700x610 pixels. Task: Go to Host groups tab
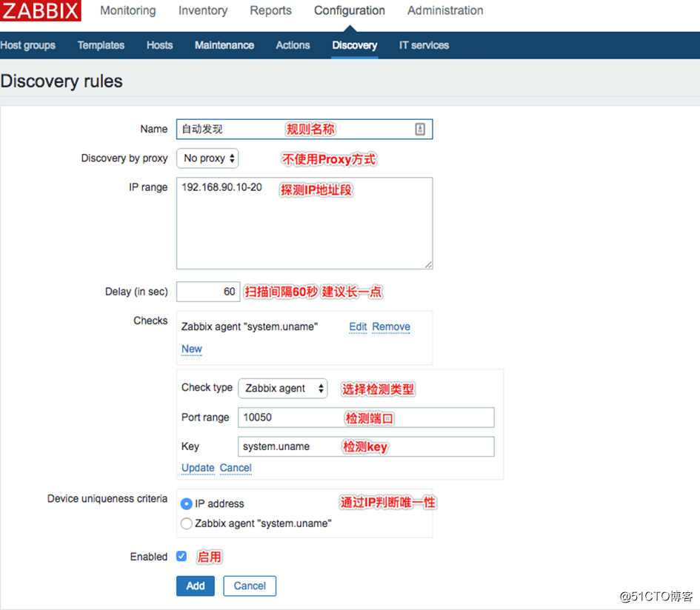click(x=27, y=45)
